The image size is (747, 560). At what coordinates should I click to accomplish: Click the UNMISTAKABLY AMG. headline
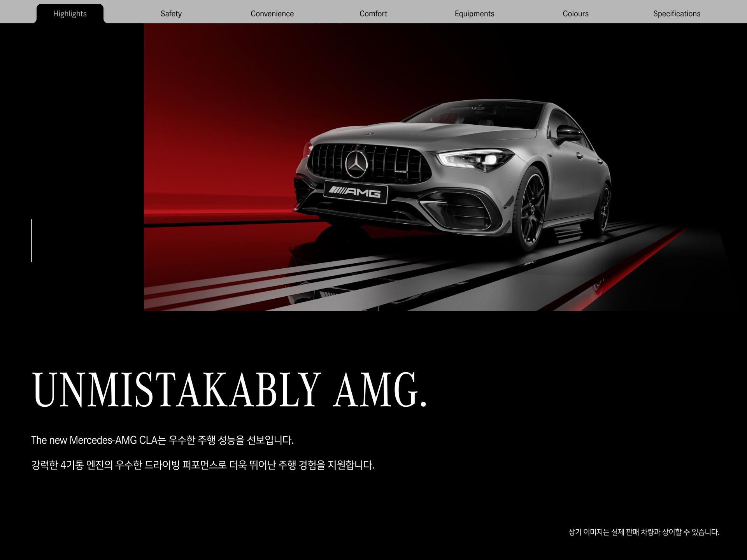[x=230, y=390]
